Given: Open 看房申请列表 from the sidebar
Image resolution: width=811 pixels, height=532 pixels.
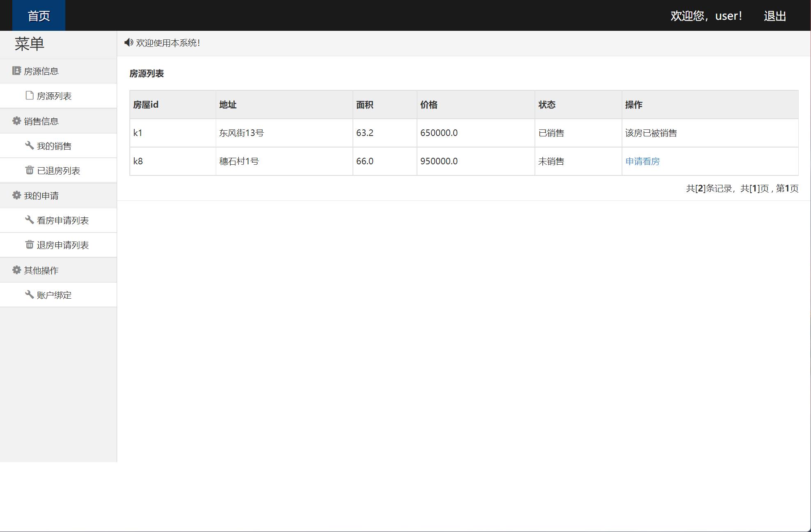Looking at the screenshot, I should [62, 221].
